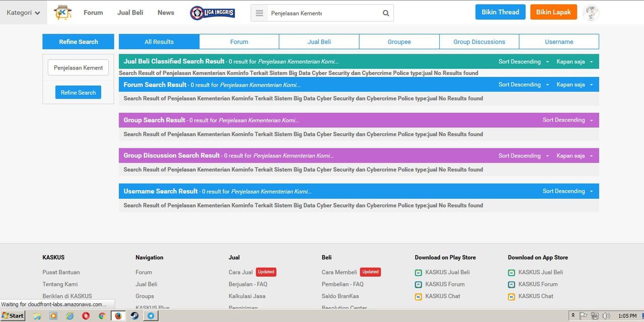Open Kapan saja dropdown for Jual Beli Classified results

[x=575, y=61]
